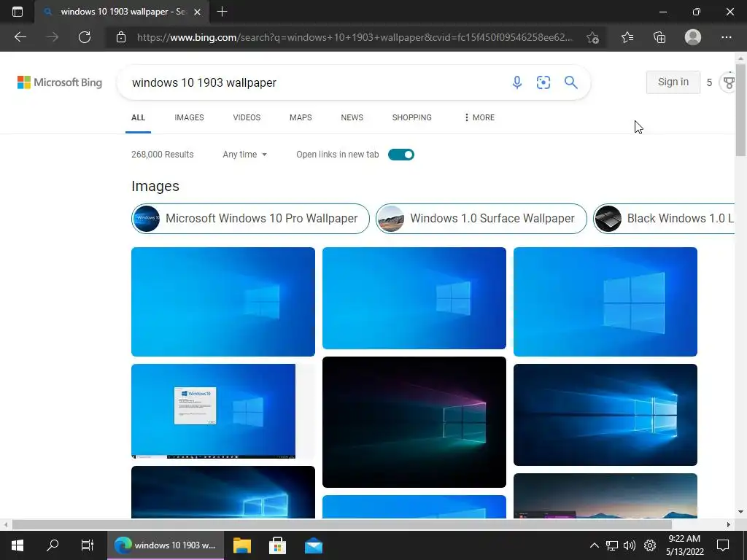Click the rewards points number 5
Image resolution: width=747 pixels, height=560 pixels.
[x=709, y=83]
